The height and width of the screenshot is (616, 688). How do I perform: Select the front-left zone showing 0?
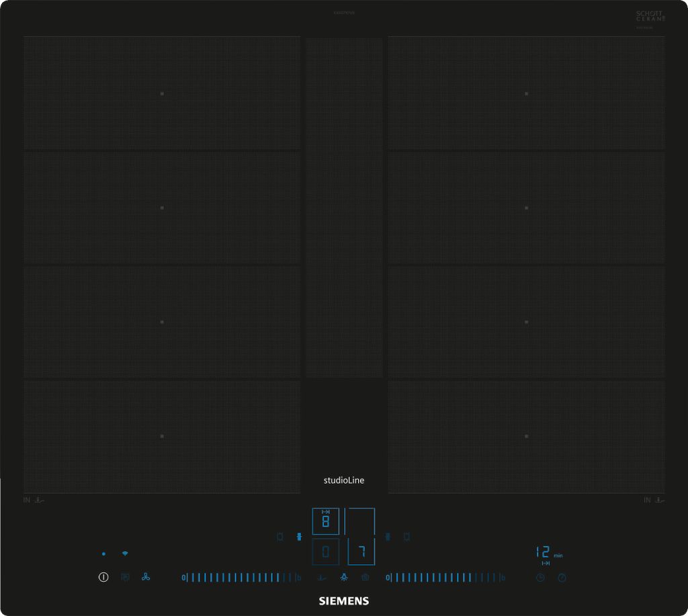tap(326, 552)
